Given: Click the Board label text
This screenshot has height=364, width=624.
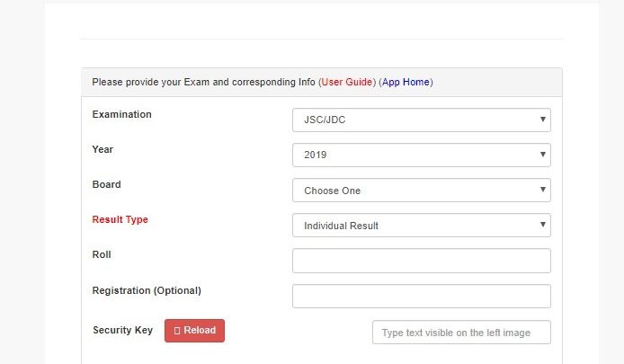Looking at the screenshot, I should pos(106,184).
